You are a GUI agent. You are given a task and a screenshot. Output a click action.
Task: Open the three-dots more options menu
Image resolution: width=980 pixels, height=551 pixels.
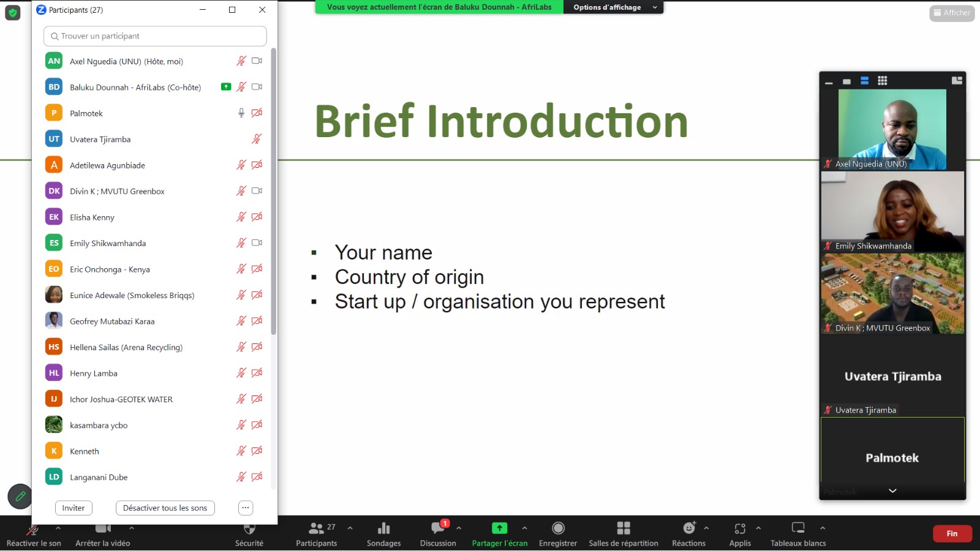[245, 508]
